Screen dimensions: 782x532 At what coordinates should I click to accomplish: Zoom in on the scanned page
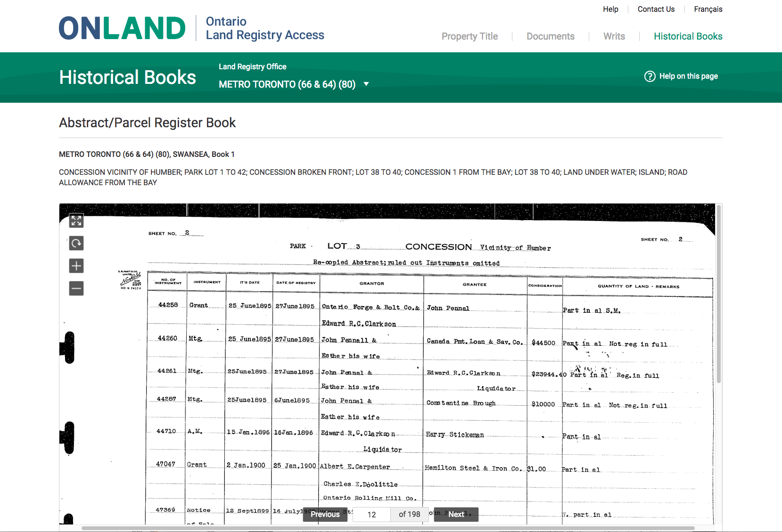point(76,266)
